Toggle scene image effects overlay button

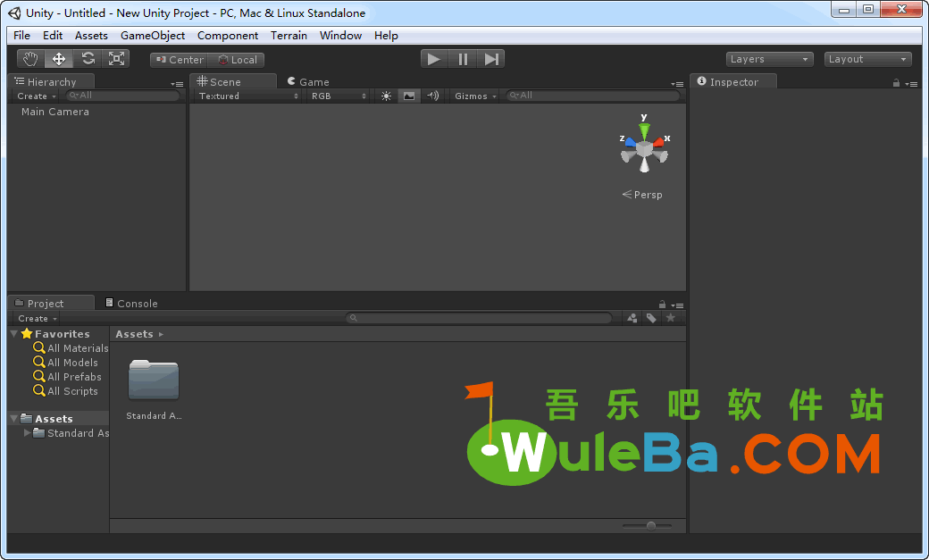pyautogui.click(x=409, y=96)
